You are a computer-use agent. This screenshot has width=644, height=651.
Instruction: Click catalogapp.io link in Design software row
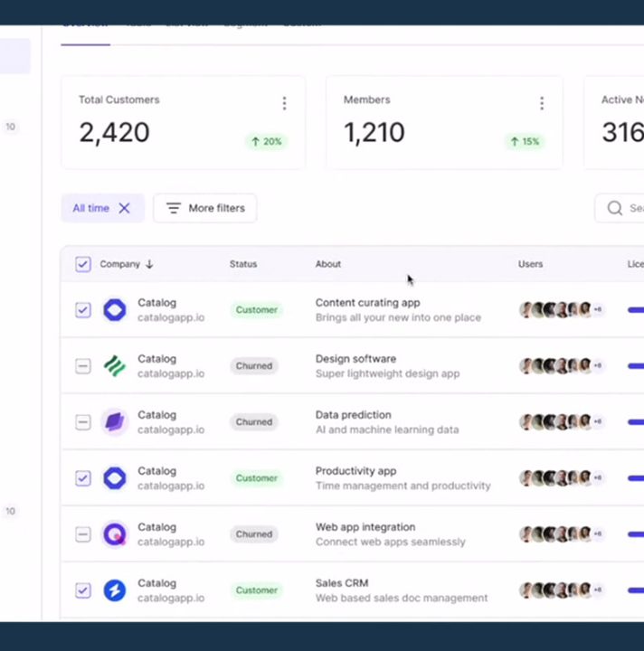click(171, 373)
